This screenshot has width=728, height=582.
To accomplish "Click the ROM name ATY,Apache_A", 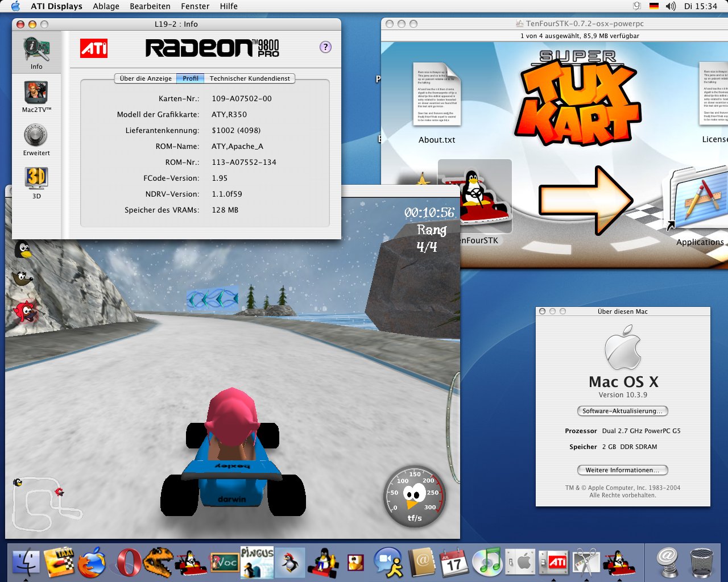I will click(237, 146).
